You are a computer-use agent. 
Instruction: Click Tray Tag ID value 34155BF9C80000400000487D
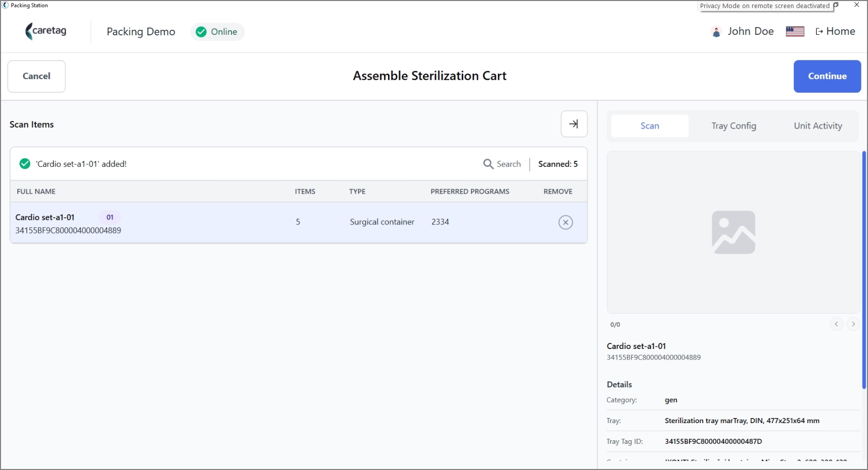(x=713, y=441)
